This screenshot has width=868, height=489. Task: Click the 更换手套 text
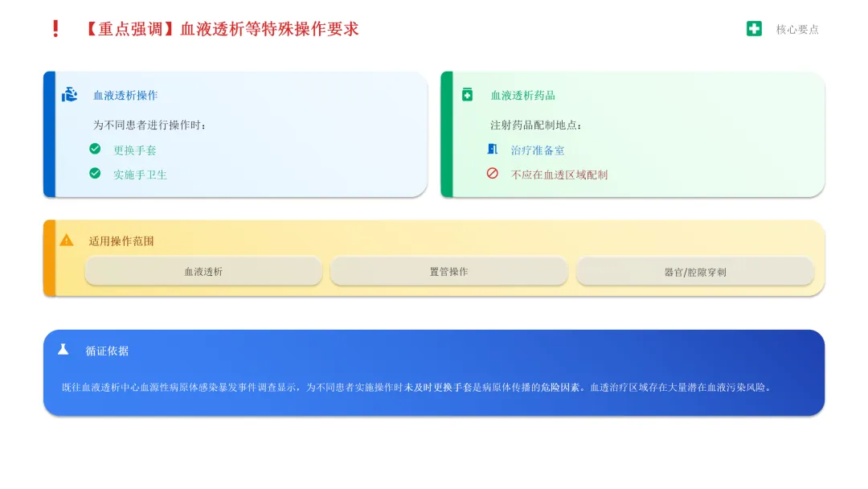pyautogui.click(x=135, y=150)
